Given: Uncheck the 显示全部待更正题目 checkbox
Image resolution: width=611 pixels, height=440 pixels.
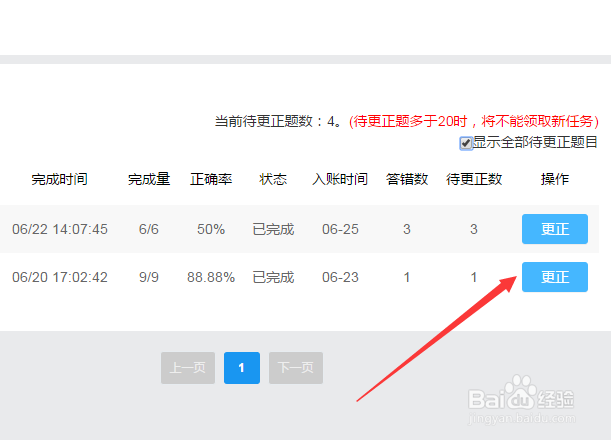Looking at the screenshot, I should click(466, 143).
